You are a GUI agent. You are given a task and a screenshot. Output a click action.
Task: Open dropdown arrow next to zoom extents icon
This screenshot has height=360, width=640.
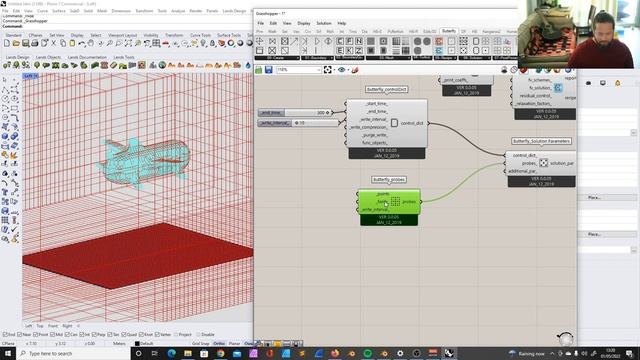click(334, 70)
